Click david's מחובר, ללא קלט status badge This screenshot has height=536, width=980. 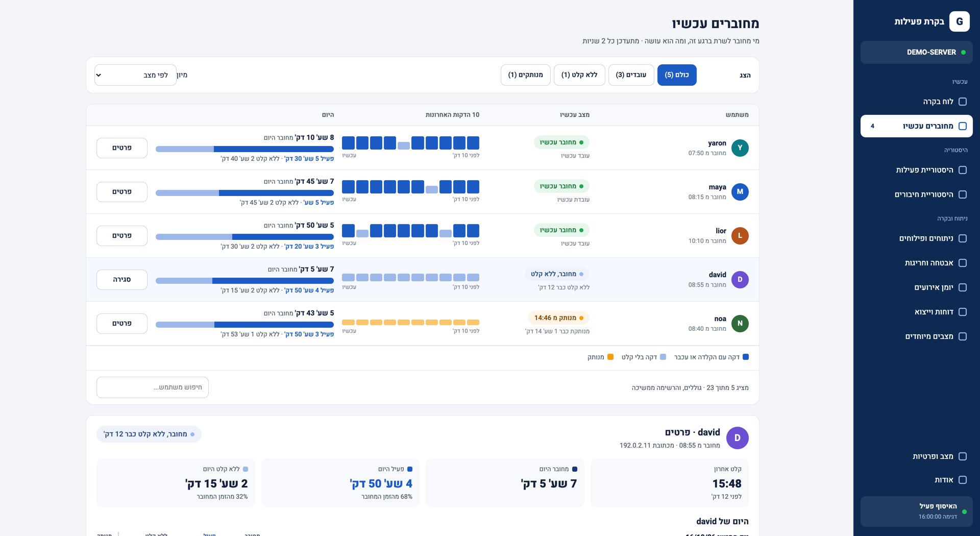point(557,274)
